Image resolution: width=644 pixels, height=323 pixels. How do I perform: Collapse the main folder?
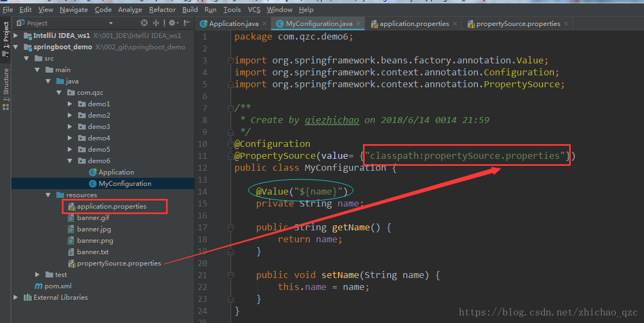(37, 70)
